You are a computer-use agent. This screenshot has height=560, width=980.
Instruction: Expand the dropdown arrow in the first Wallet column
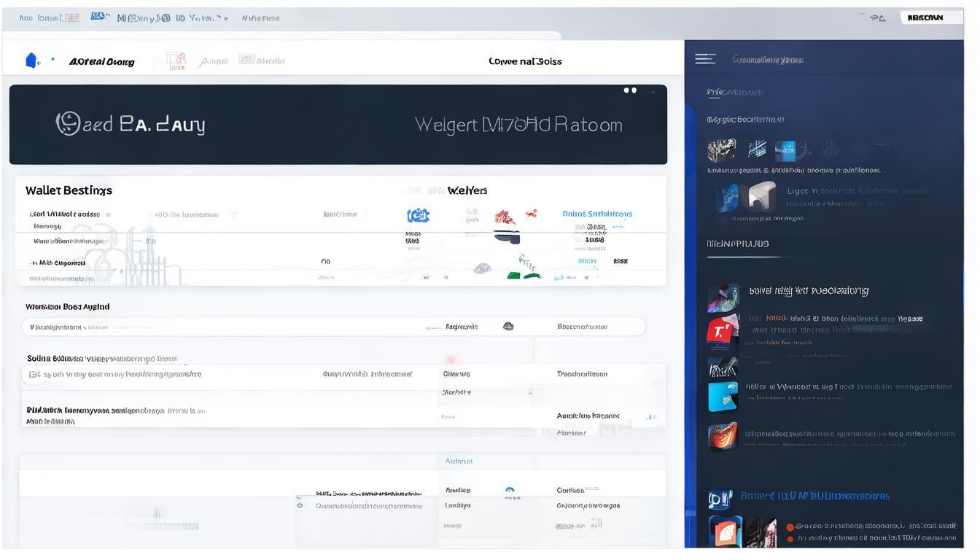tap(235, 215)
